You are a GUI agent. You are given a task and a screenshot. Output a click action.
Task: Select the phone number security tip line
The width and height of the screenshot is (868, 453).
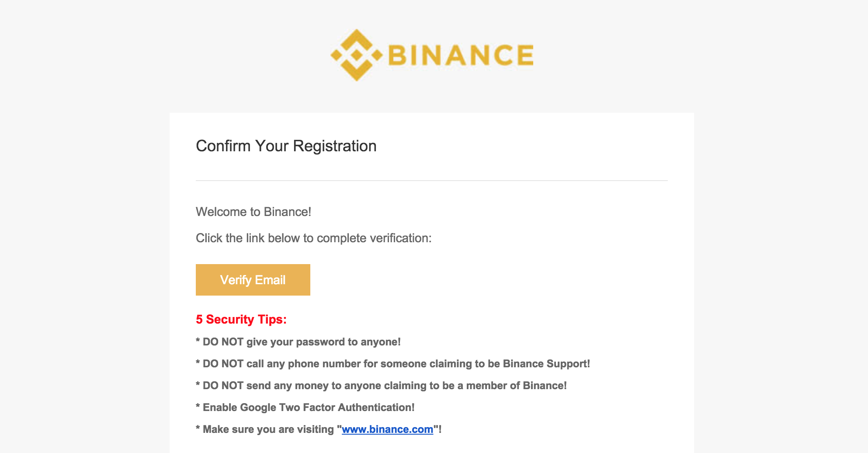[393, 364]
